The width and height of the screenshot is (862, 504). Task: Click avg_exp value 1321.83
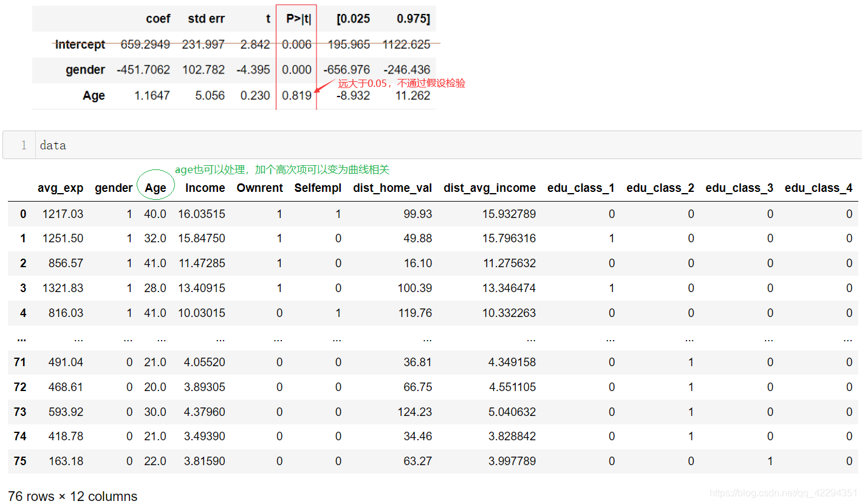[x=63, y=288]
